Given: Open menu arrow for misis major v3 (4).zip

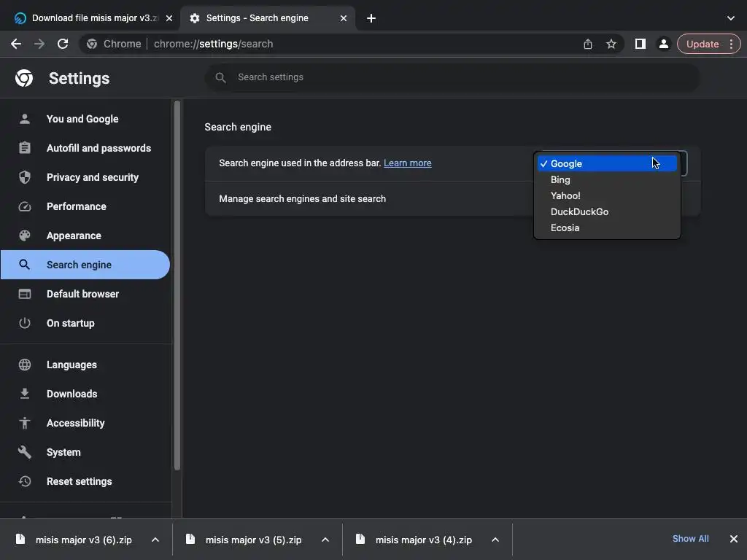Looking at the screenshot, I should [495, 540].
